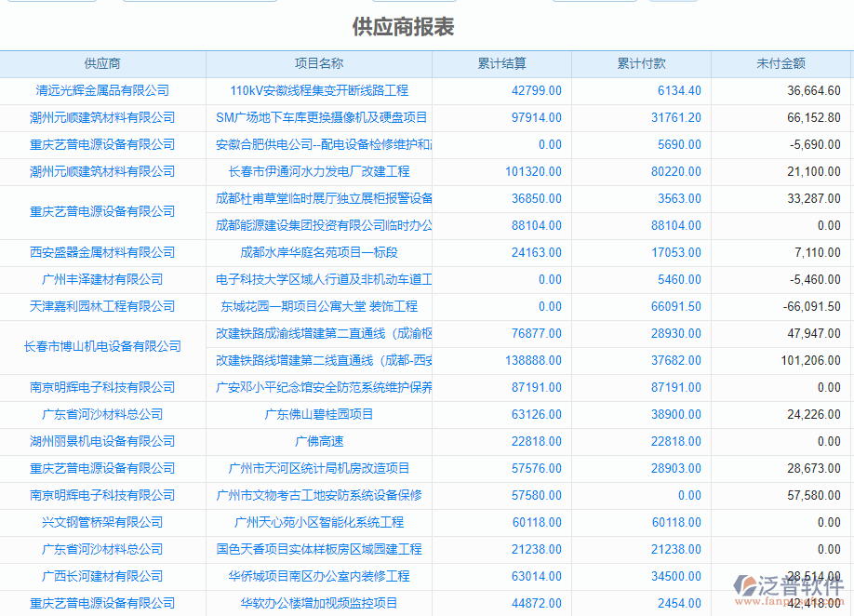Image resolution: width=854 pixels, height=616 pixels.
Task: View project 110kV安徽线程集变开断线路工程
Action: coord(318,90)
